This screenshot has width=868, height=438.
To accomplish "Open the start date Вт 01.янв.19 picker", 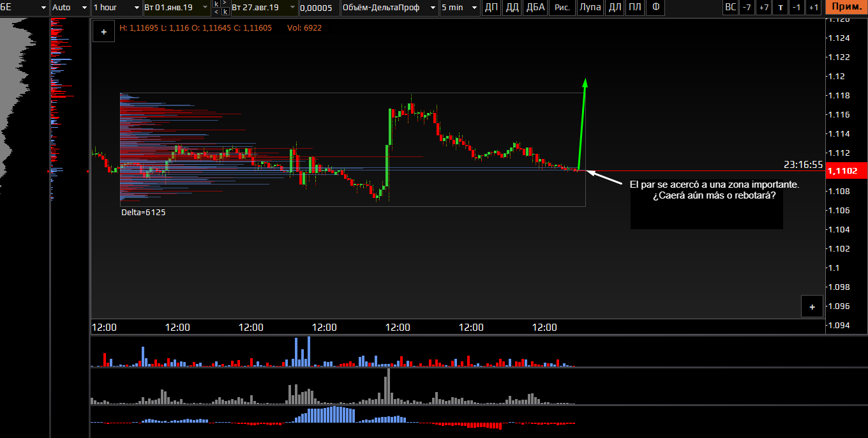I will [177, 8].
